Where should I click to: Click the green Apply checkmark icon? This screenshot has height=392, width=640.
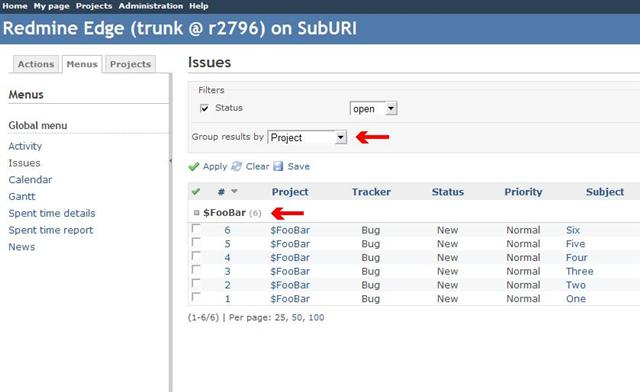click(194, 167)
